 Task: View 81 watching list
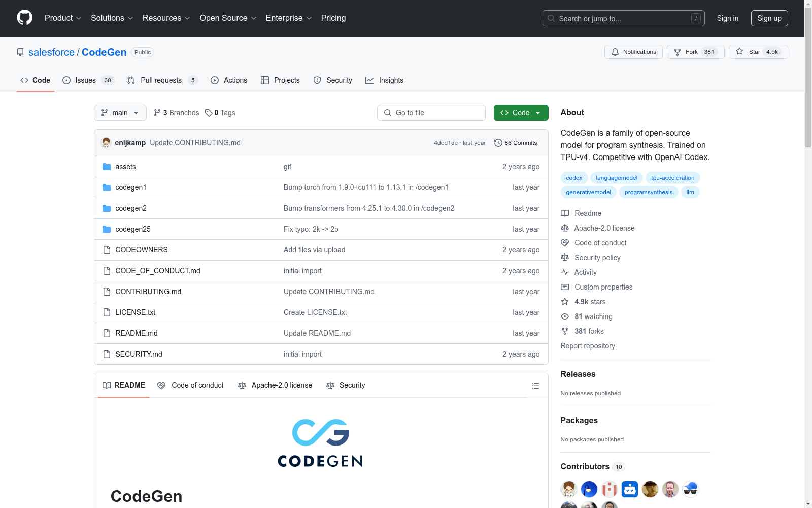point(587,316)
